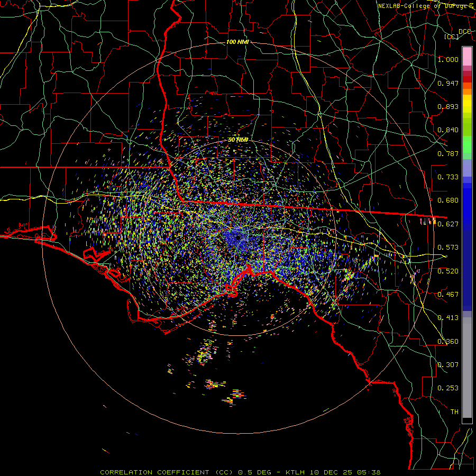The image size is (476, 476).
Task: Click the 0.787 scale value
Action: tap(448, 153)
